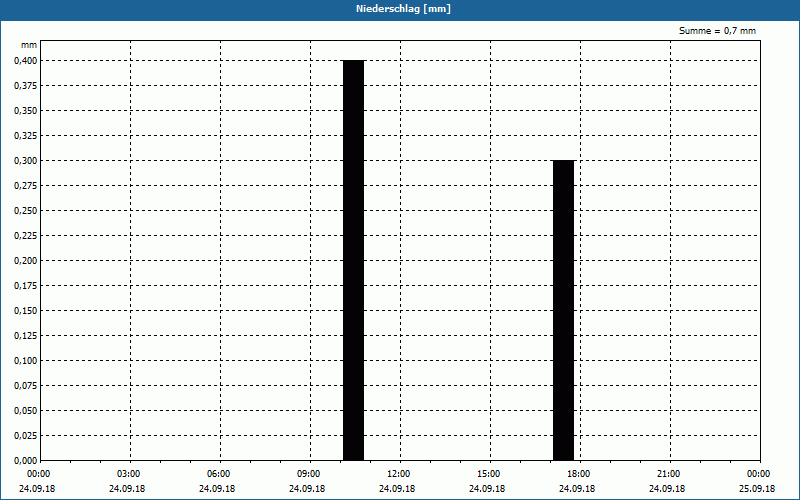
Task: Click the 0,200 y-axis value
Action: (26, 261)
